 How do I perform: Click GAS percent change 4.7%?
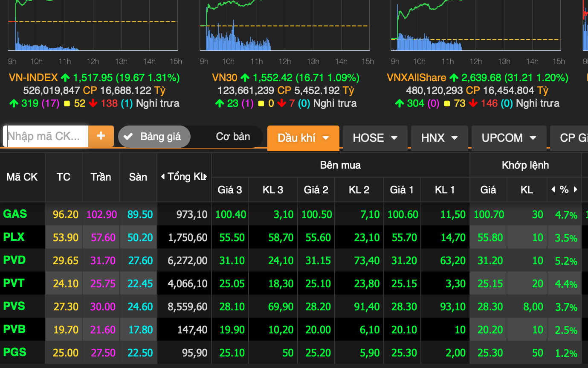coord(566,215)
